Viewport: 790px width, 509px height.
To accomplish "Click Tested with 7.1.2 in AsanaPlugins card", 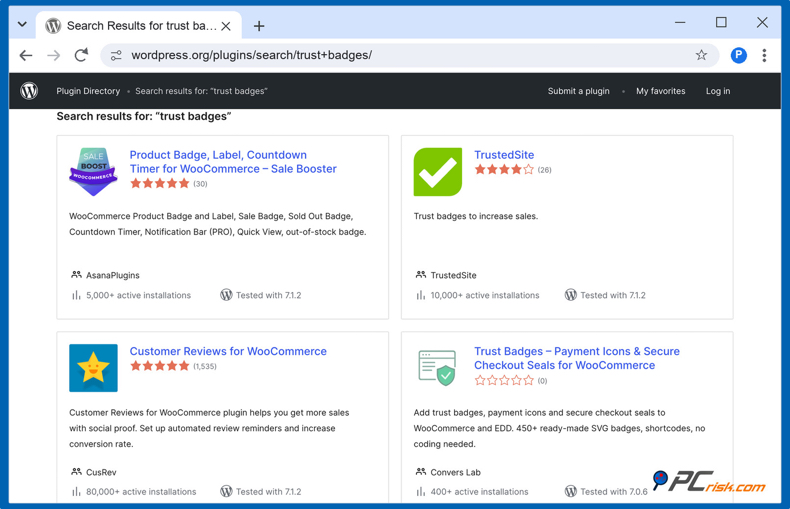I will pos(268,295).
